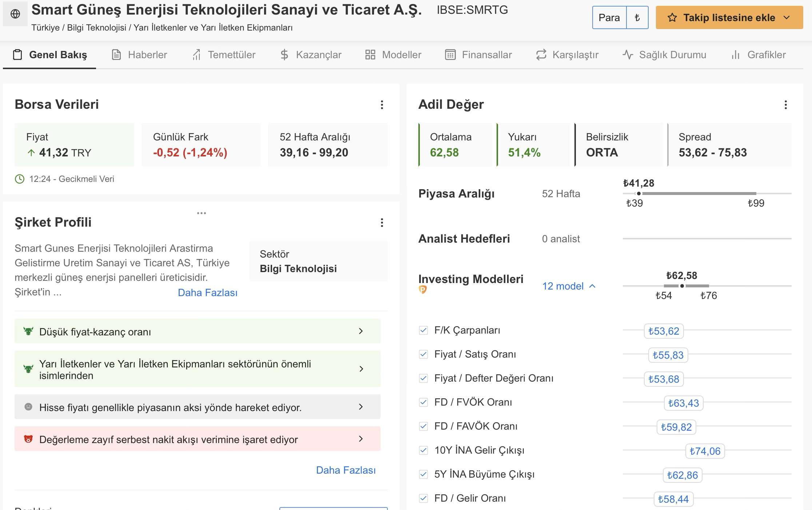Click the clipboard icon on Genel Bakış tab
Viewport: 812px width, 510px height.
coord(17,55)
